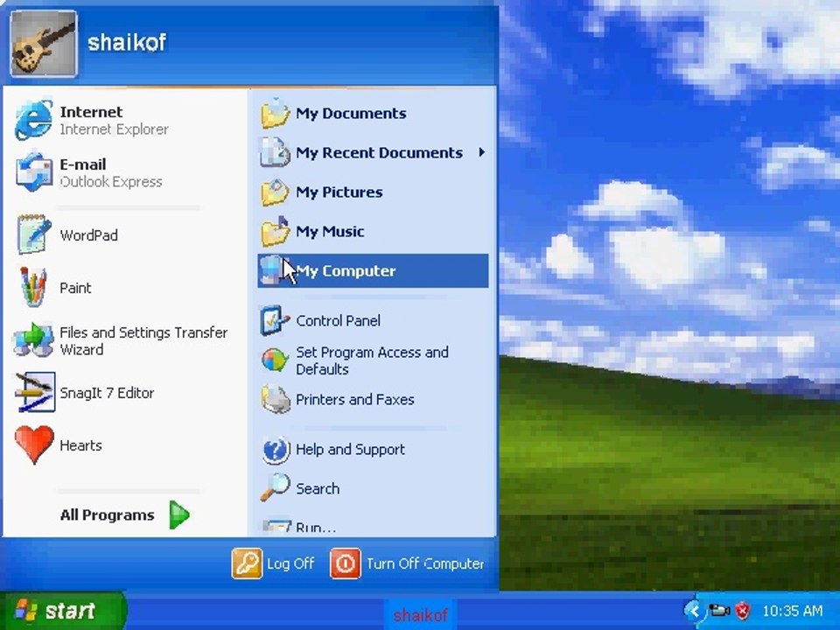This screenshot has width=840, height=630.
Task: Open SnagIt 7 Editor icon
Action: pos(35,392)
